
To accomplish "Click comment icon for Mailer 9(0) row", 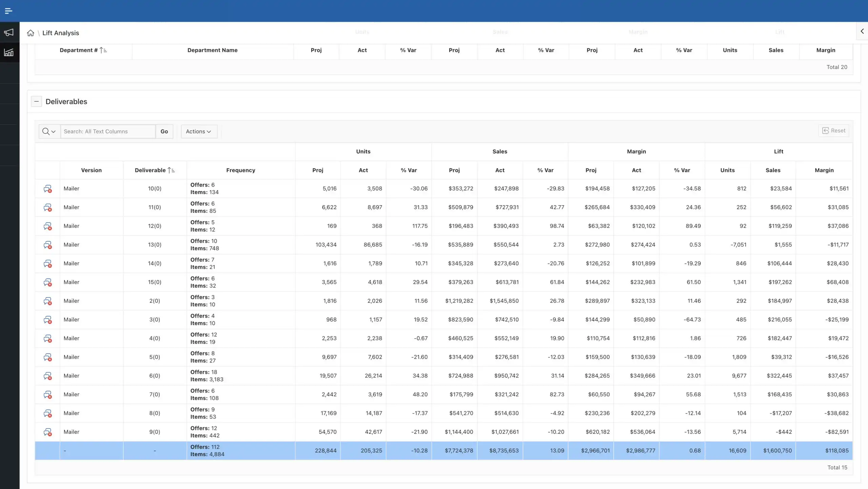I will click(x=47, y=432).
